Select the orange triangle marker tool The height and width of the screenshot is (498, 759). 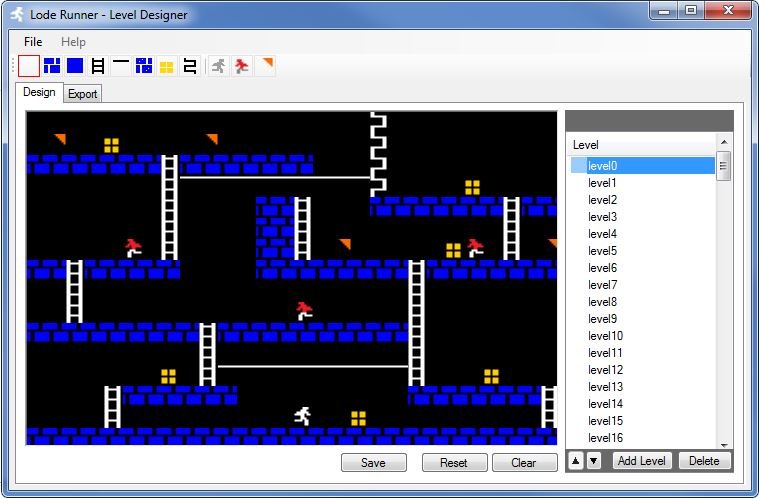click(x=265, y=66)
